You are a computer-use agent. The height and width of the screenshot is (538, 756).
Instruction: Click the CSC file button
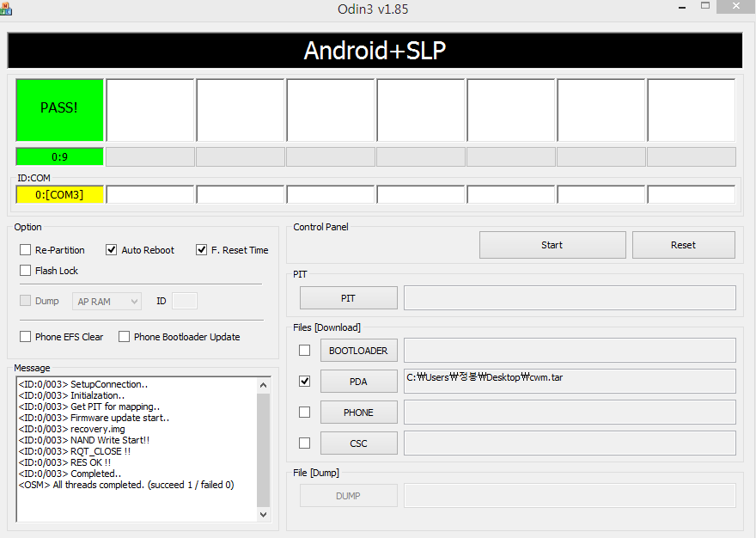[x=358, y=443]
